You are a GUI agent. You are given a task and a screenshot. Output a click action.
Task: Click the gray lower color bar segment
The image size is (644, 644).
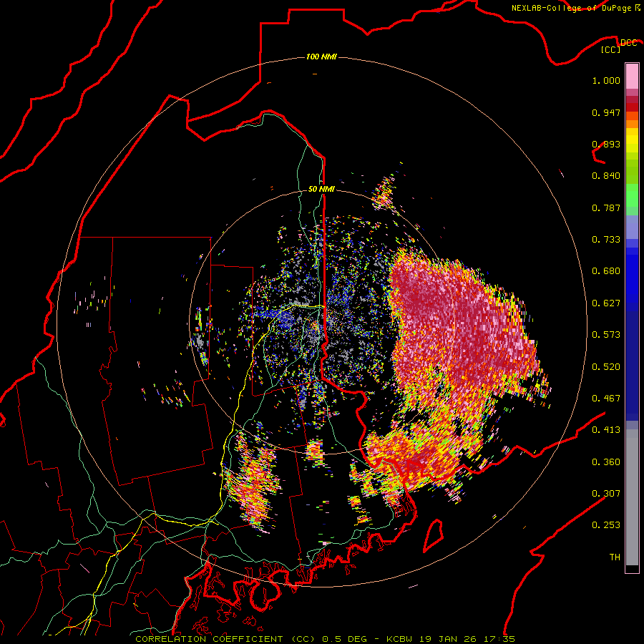coord(632,498)
